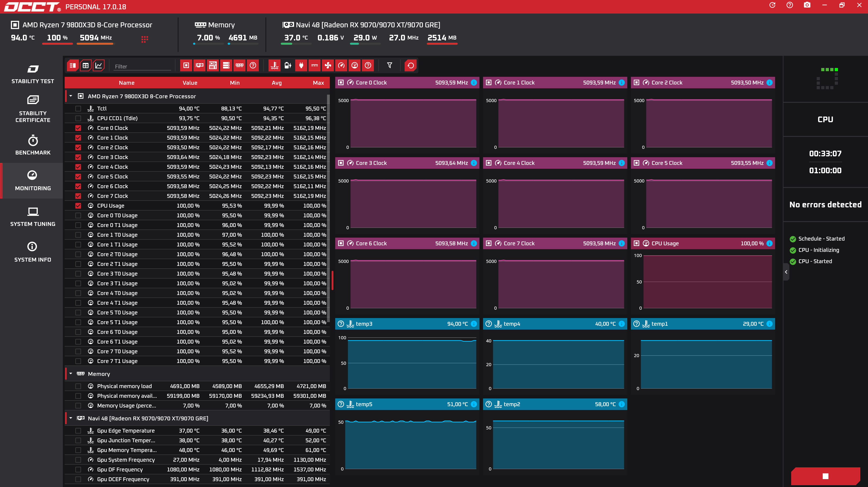Open the Stability Certificate section

click(x=33, y=109)
